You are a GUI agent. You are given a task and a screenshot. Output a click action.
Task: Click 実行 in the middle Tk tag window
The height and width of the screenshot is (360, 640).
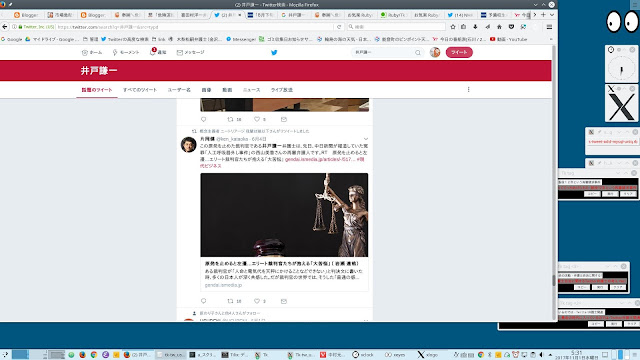[x=600, y=287]
